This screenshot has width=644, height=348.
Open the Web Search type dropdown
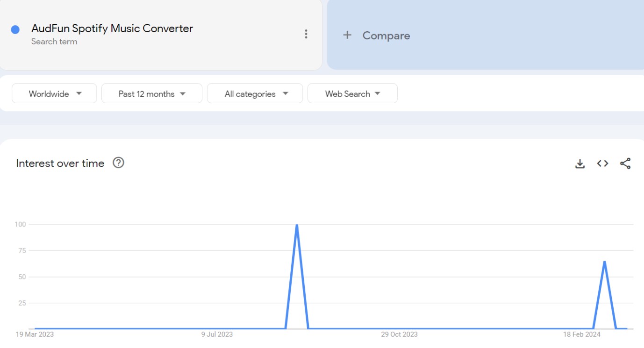point(352,93)
